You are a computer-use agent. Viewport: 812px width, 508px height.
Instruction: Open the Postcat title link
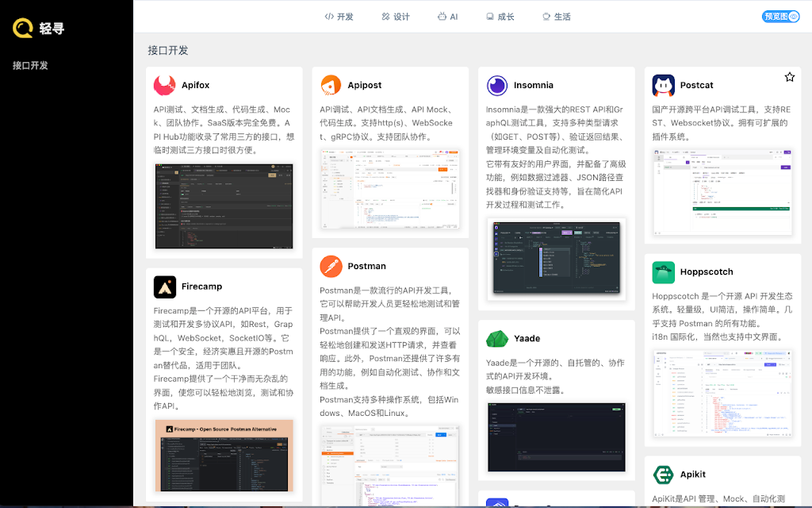point(696,85)
